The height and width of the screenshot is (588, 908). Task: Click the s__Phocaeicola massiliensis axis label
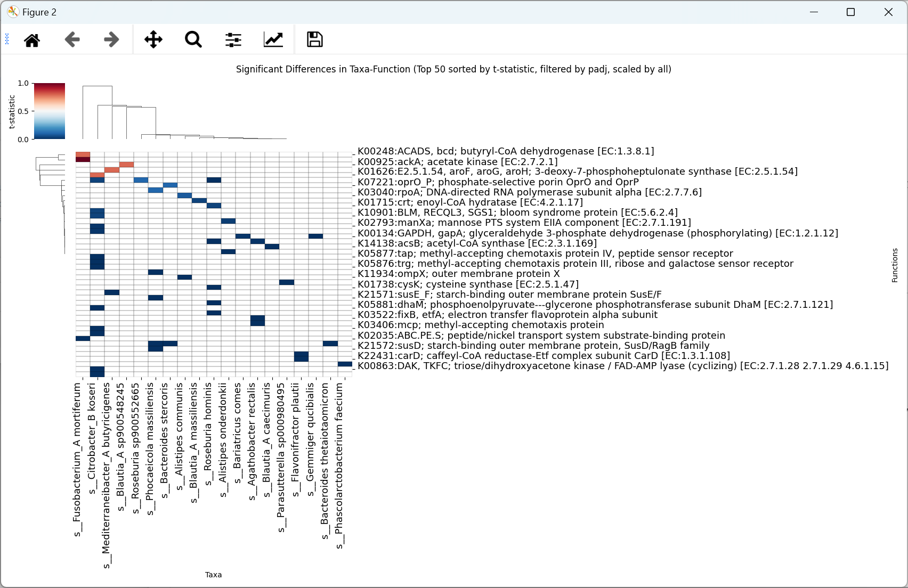[x=150, y=448]
